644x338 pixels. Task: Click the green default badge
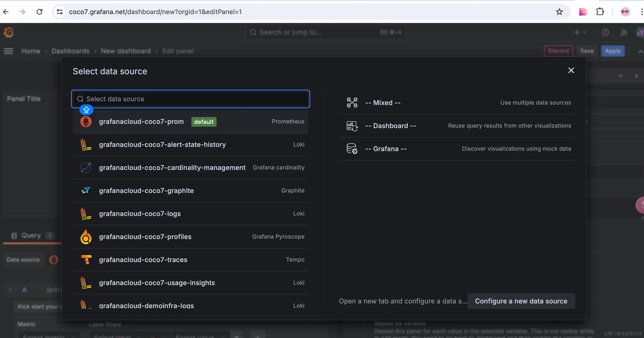click(204, 122)
